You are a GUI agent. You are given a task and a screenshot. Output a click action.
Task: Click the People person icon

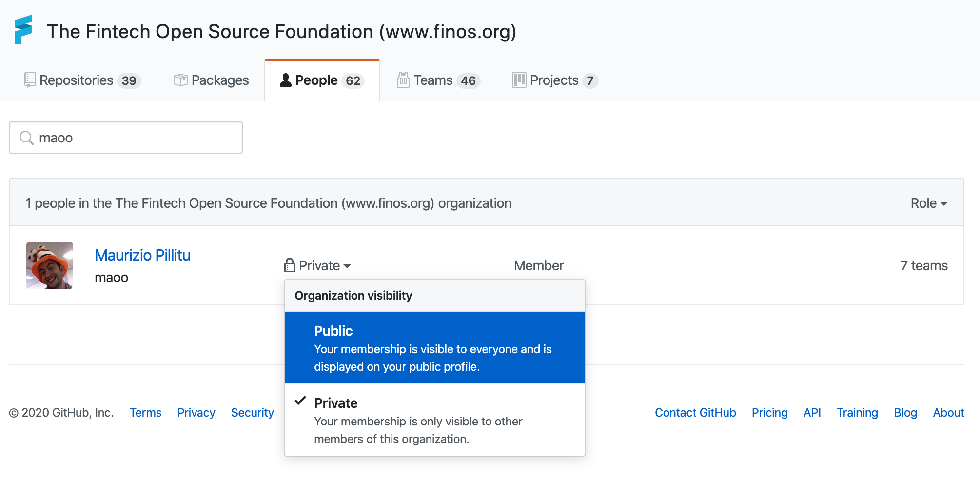285,80
